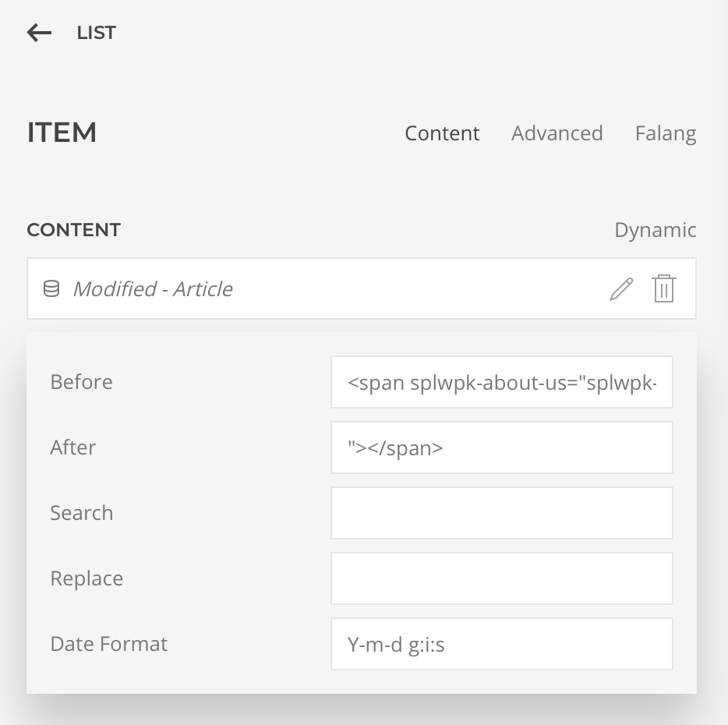Image resolution: width=728 pixels, height=725 pixels.
Task: Click the Replace field label
Action: [x=87, y=578]
